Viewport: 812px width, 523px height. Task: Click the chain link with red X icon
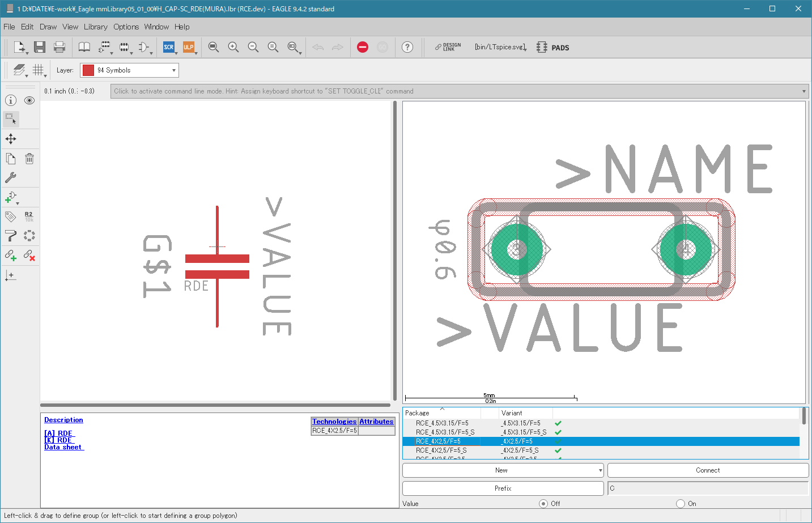pos(29,255)
